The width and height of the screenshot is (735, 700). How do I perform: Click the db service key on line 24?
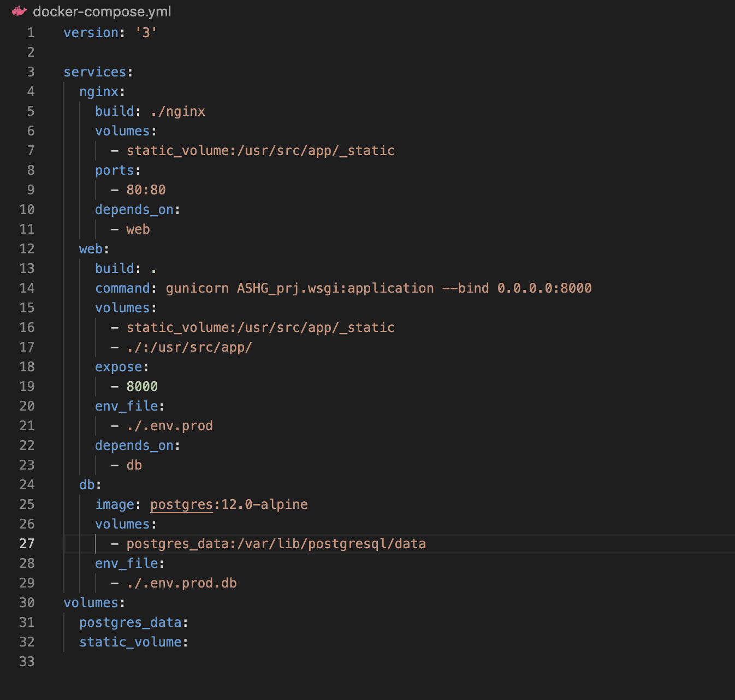point(87,485)
